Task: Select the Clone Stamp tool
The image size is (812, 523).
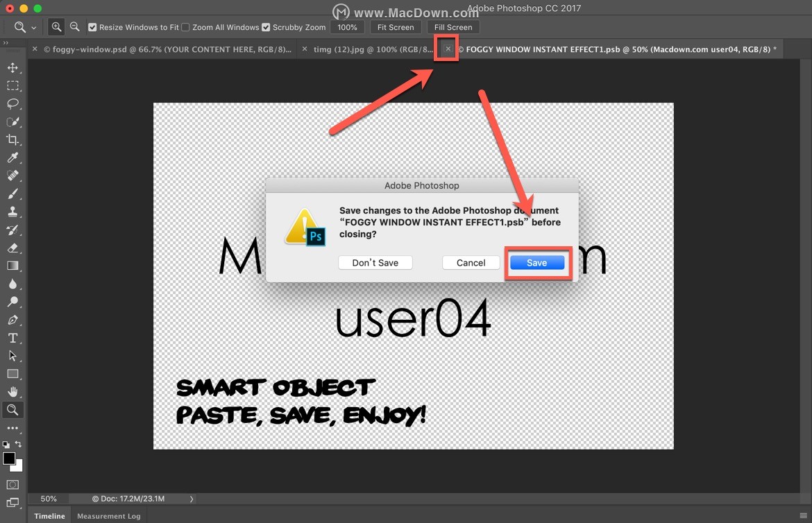Action: click(x=12, y=212)
